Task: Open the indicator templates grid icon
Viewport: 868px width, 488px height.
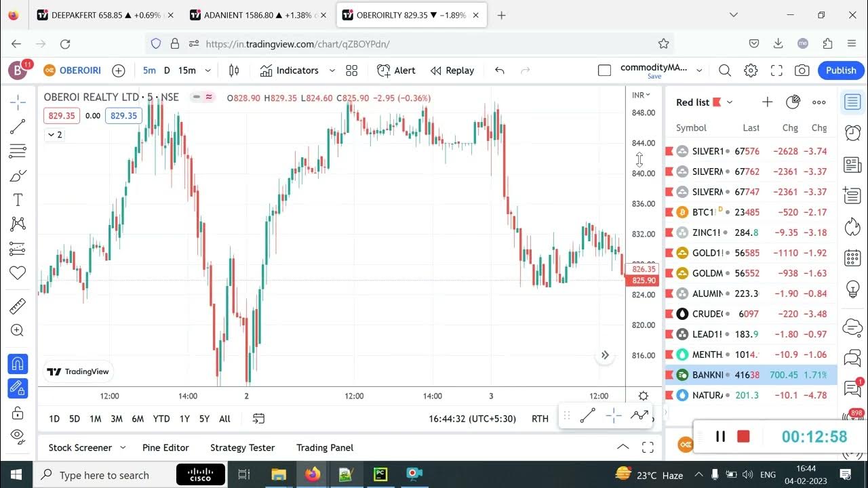Action: click(351, 70)
